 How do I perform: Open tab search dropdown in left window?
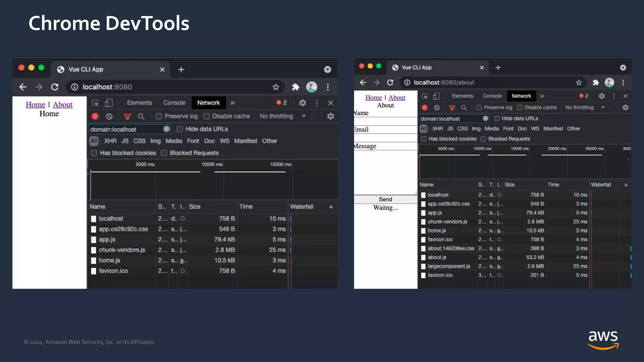pyautogui.click(x=327, y=69)
